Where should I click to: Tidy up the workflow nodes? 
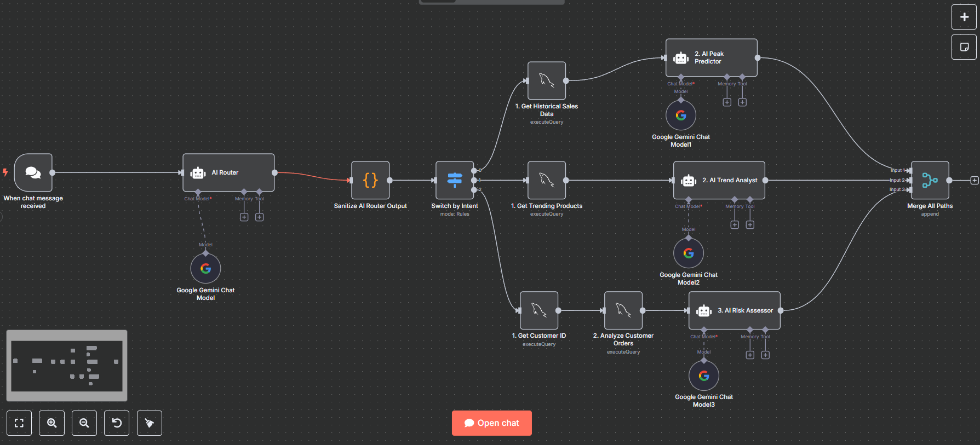pos(150,423)
